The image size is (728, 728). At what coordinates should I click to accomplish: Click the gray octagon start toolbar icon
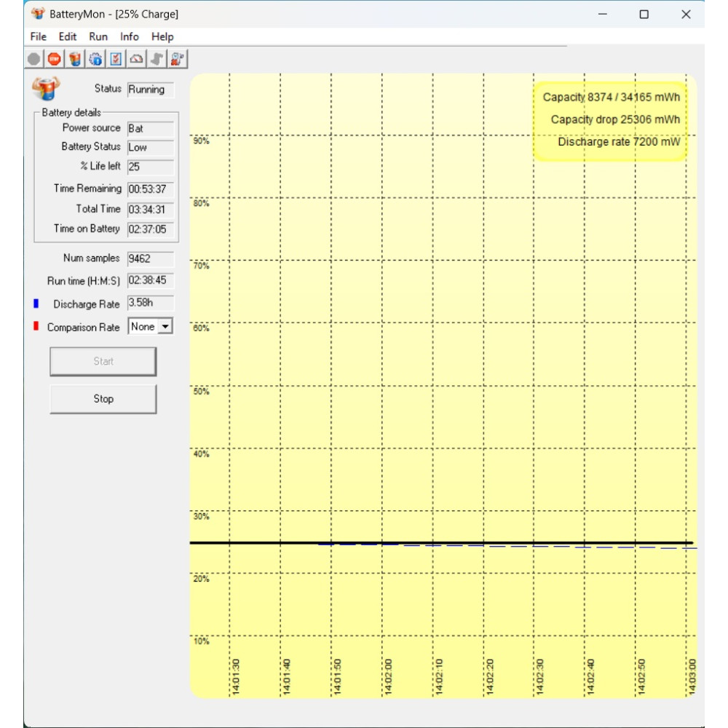point(34,59)
